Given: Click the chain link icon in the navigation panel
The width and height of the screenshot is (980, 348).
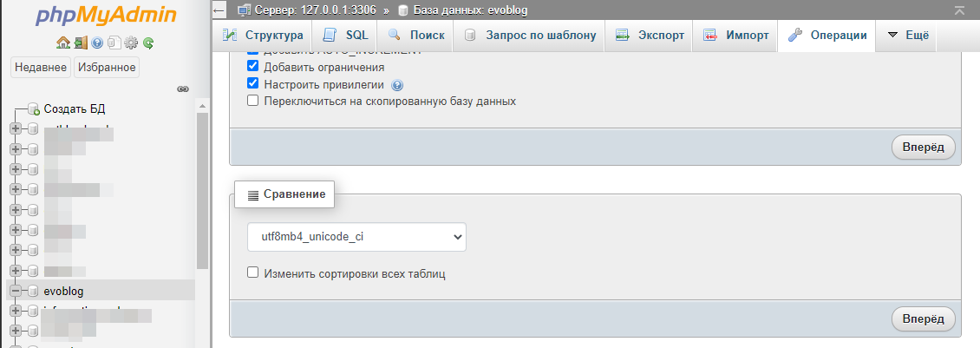Looking at the screenshot, I should click(x=182, y=89).
